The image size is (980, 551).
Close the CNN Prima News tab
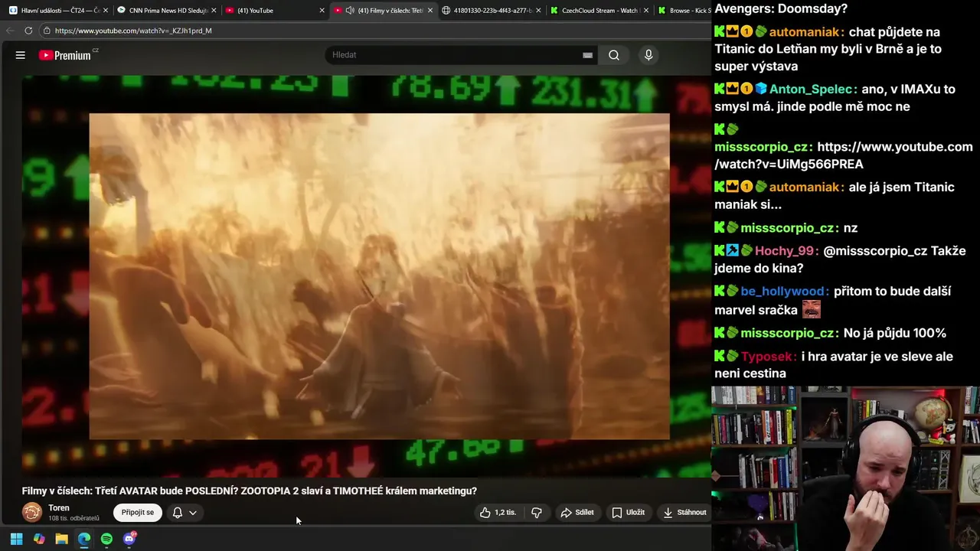(214, 11)
